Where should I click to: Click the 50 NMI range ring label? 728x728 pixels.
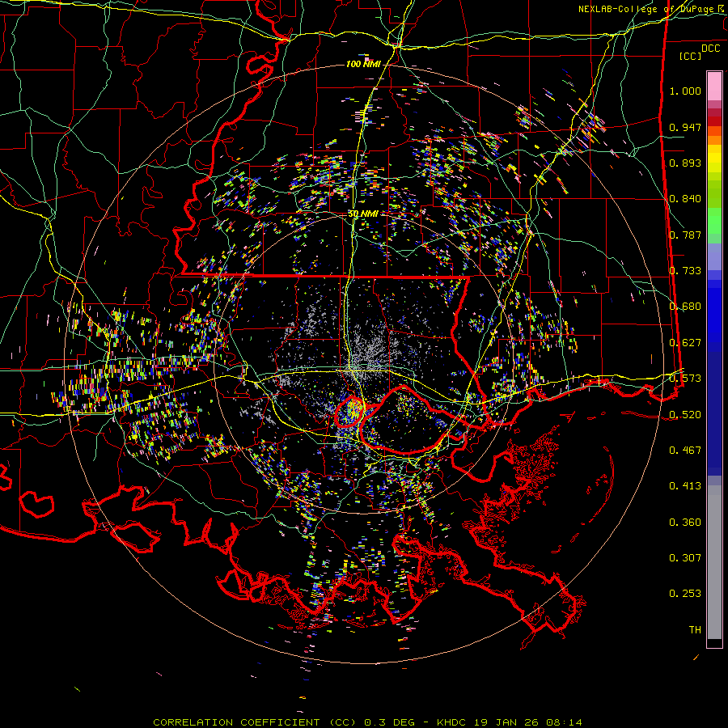point(363,214)
